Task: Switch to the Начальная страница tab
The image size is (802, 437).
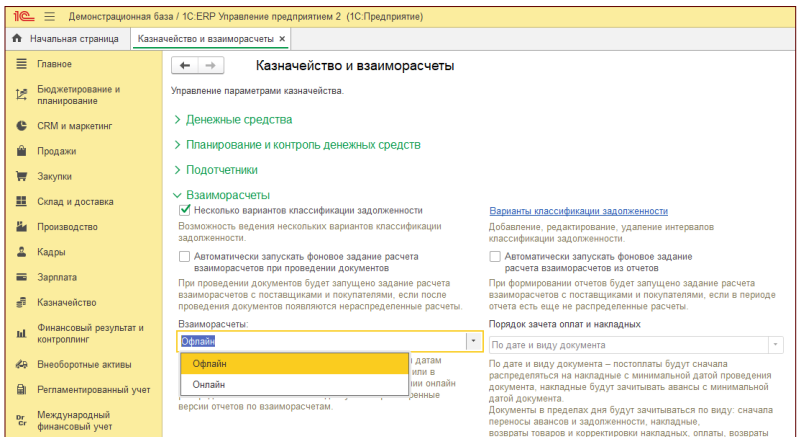Action: click(x=68, y=39)
